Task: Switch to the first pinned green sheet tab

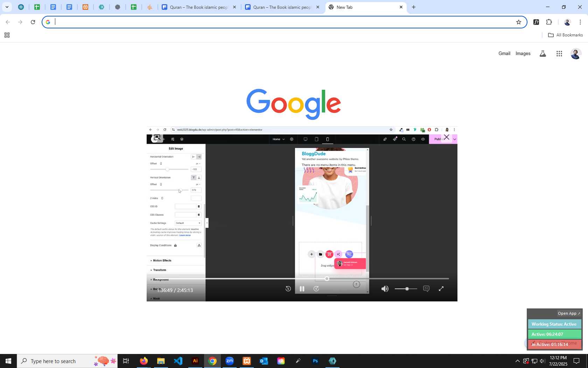Action: pos(37,7)
